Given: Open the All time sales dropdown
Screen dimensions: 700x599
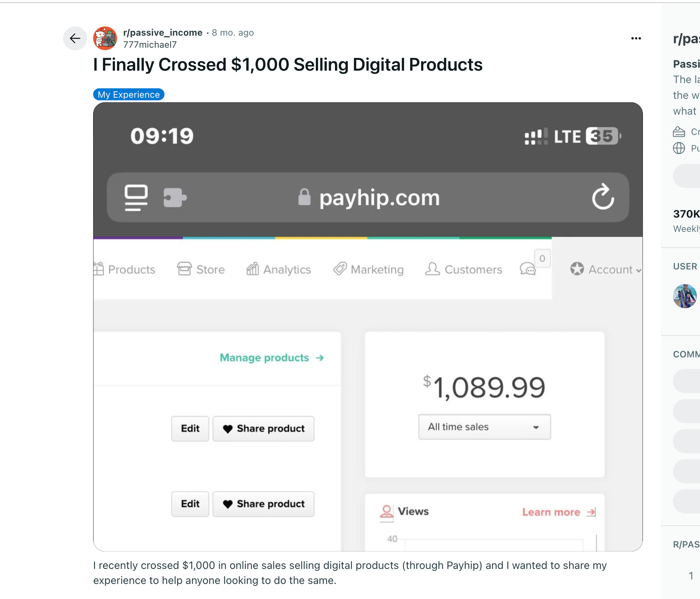Looking at the screenshot, I should coord(484,427).
